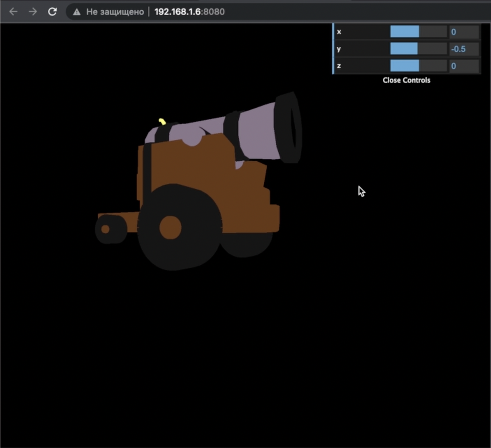Click the 'Не защищено' warning triangle icon

(x=76, y=12)
